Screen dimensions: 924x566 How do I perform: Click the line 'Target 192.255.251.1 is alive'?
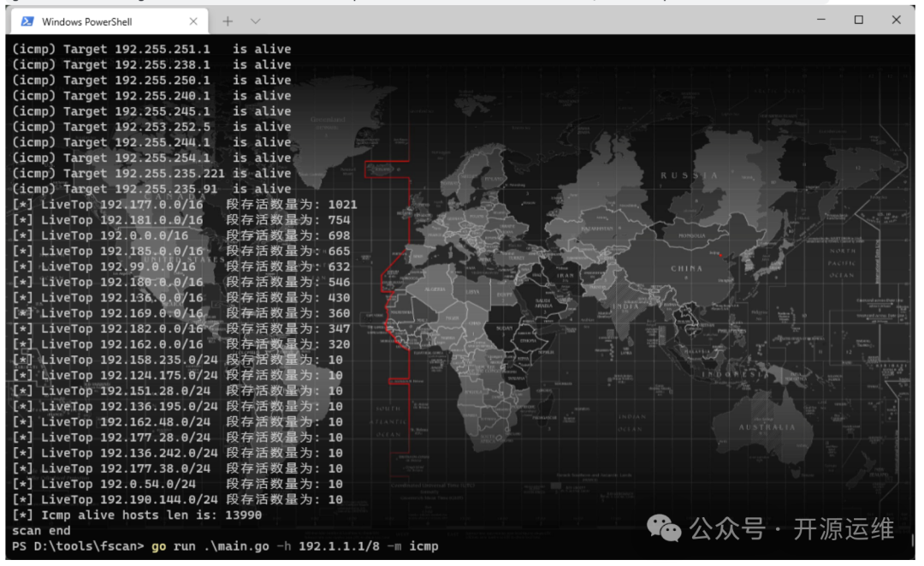[151, 50]
